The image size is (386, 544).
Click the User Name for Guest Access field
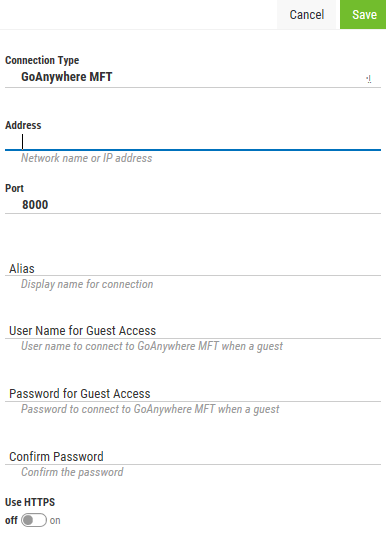click(x=193, y=331)
